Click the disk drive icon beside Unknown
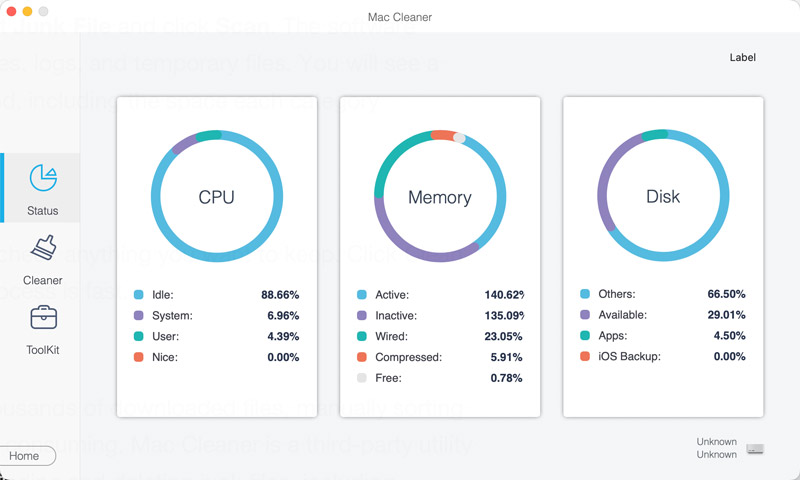The image size is (800, 480). coord(755,448)
